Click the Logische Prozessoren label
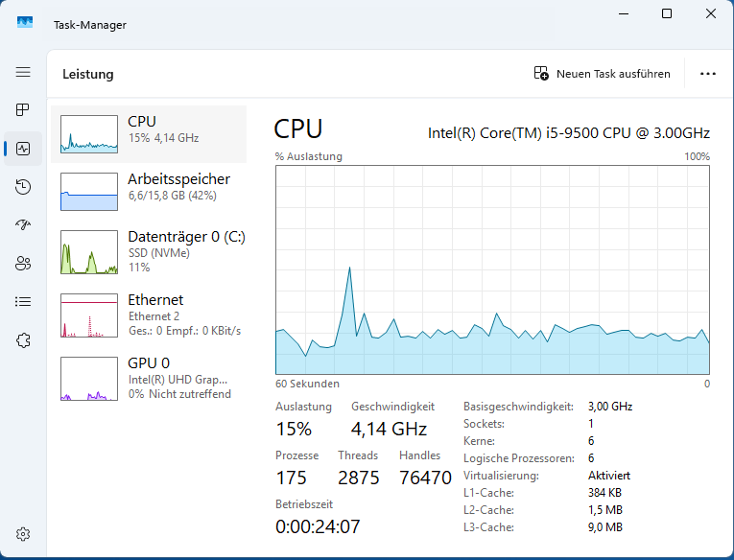This screenshot has width=734, height=560. pyautogui.click(x=519, y=458)
